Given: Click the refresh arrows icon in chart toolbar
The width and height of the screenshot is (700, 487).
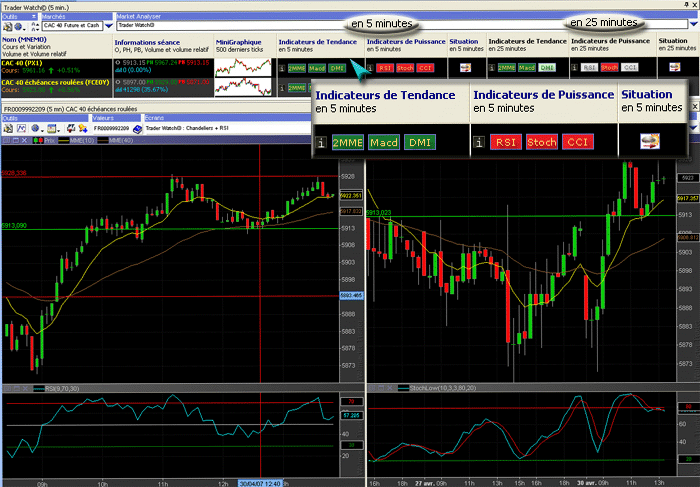Looking at the screenshot, I should pos(71,129).
